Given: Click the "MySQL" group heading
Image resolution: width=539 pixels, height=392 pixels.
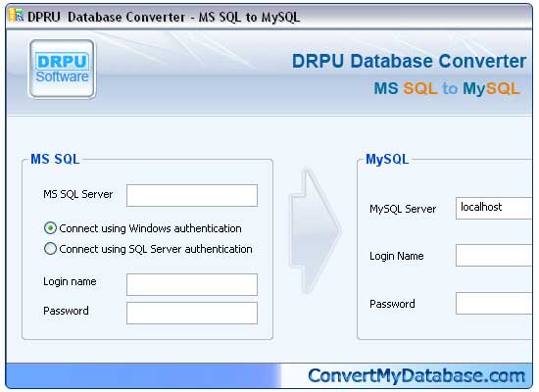Looking at the screenshot, I should [387, 160].
